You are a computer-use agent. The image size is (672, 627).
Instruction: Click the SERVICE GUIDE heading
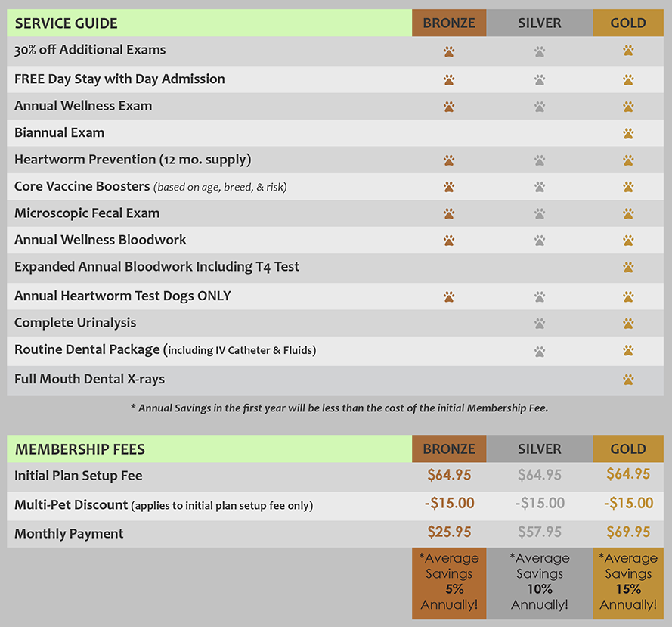[66, 23]
